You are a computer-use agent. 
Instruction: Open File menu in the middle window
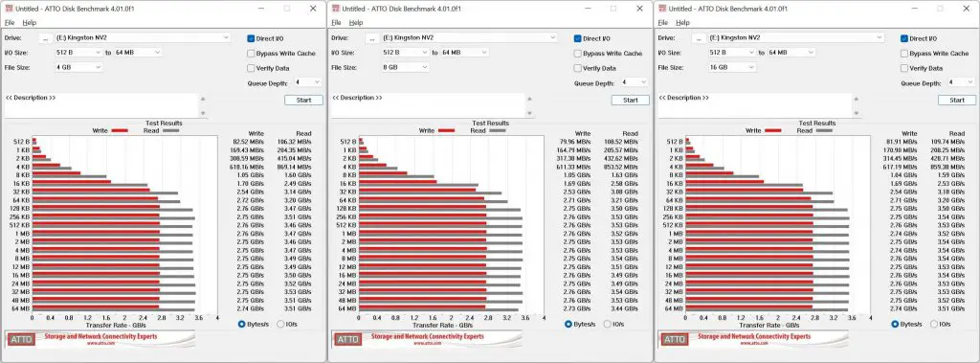[x=336, y=23]
